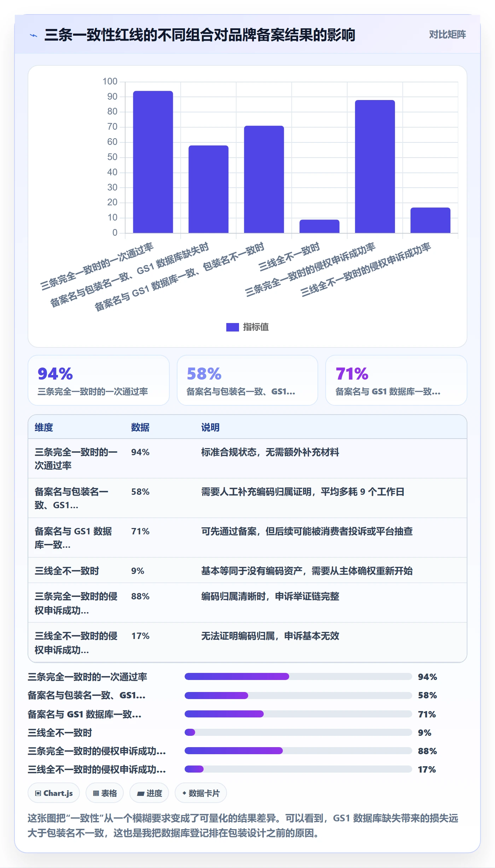Click the 维度 column header

point(44,427)
